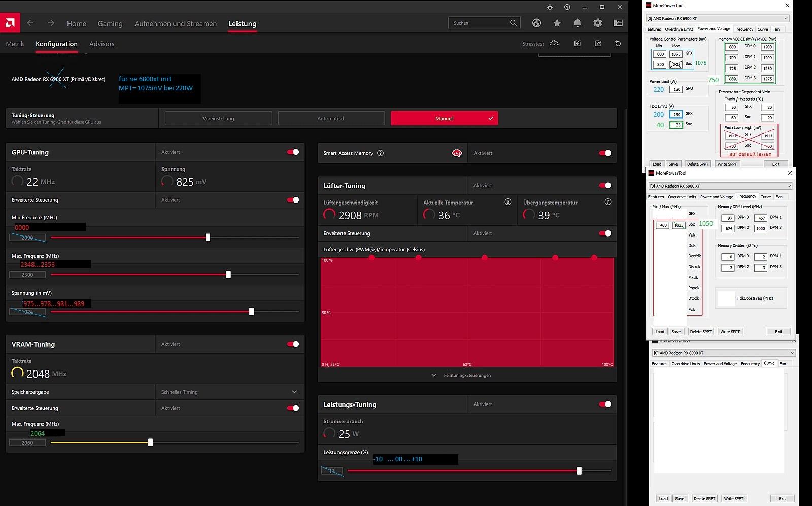This screenshot has height=506, width=812.
Task: Click the TDC Limits GFX 190 field
Action: click(676, 114)
